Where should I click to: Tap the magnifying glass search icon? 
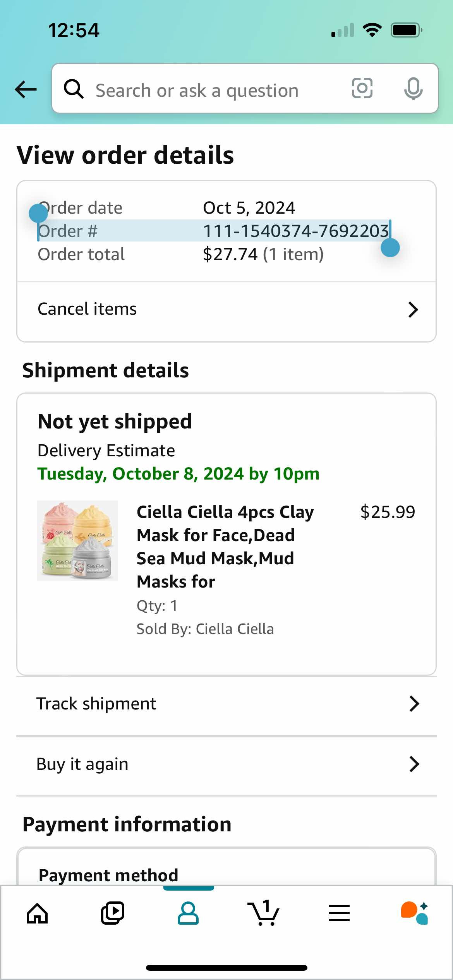coord(74,89)
